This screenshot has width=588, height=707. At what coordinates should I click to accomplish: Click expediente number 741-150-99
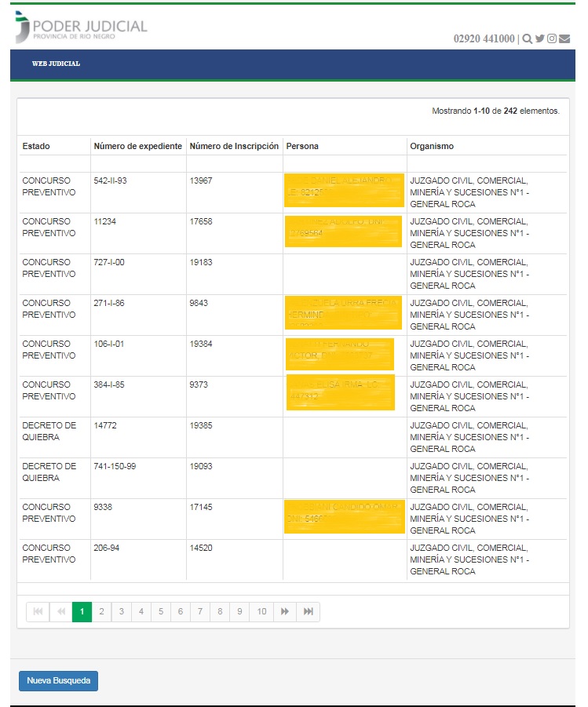[x=115, y=466]
